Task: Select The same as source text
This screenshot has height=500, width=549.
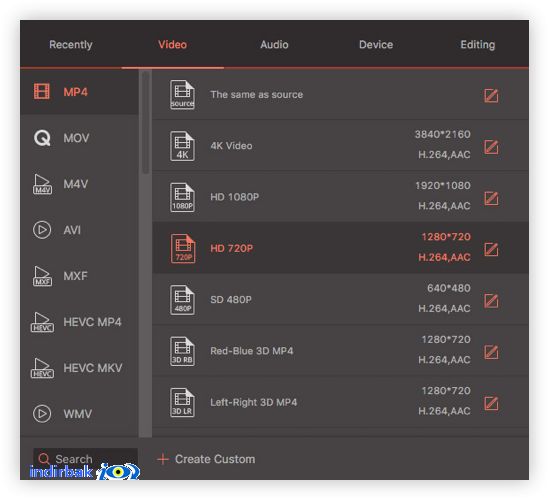Action: [257, 95]
